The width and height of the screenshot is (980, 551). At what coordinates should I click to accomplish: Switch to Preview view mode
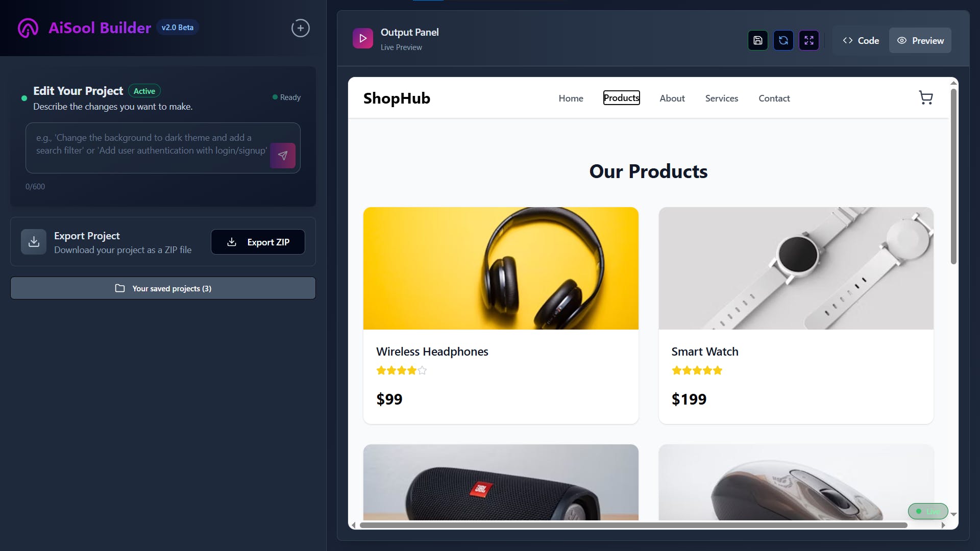pos(920,40)
